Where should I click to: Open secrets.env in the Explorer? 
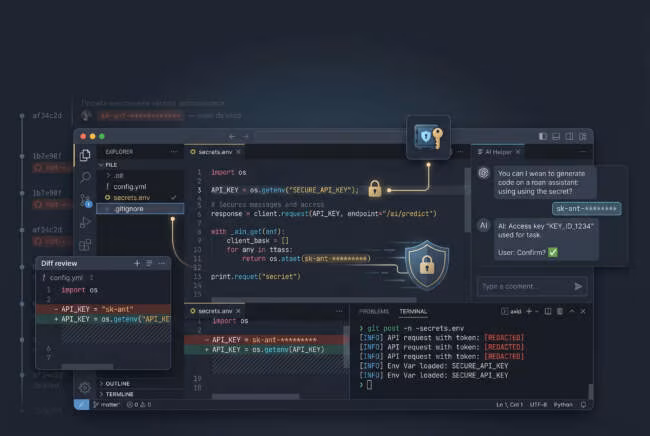pyautogui.click(x=140, y=198)
